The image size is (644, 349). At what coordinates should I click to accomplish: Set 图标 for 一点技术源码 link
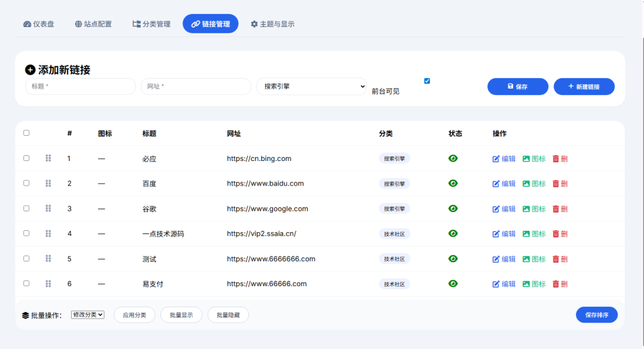point(534,234)
